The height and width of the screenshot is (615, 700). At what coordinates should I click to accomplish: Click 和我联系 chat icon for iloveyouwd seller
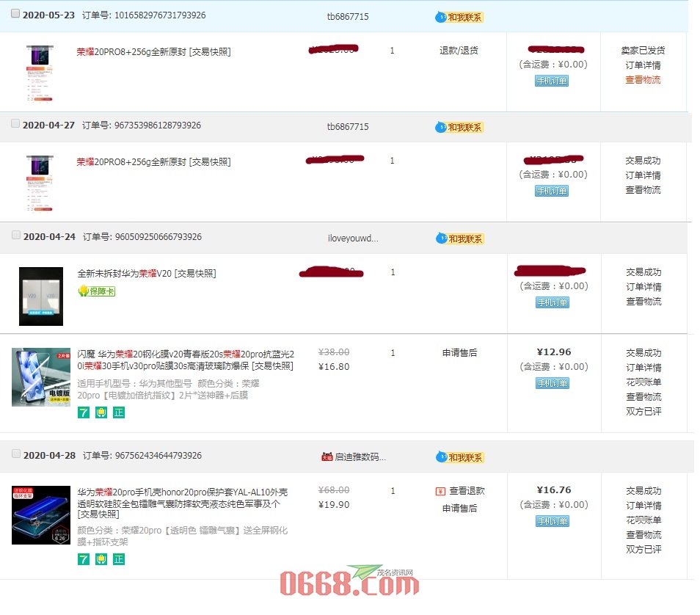tap(460, 239)
